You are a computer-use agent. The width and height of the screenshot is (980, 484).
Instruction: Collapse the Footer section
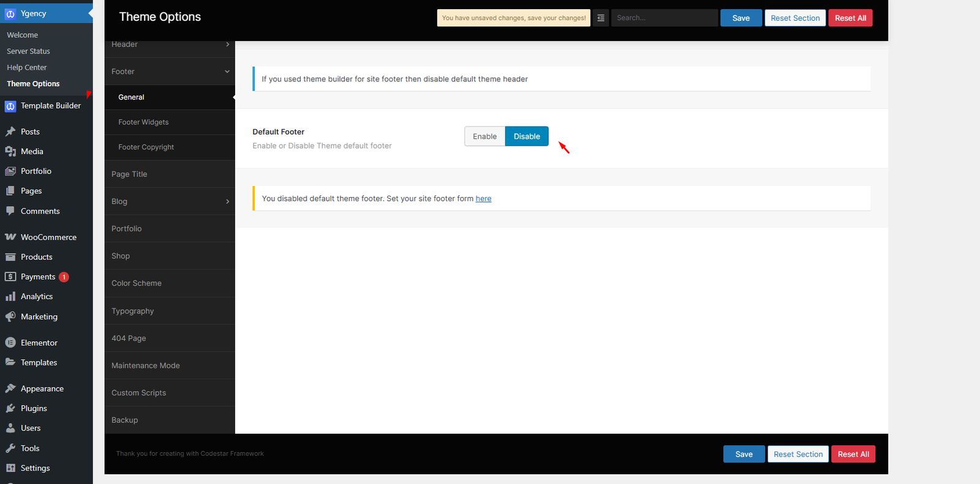tap(227, 72)
